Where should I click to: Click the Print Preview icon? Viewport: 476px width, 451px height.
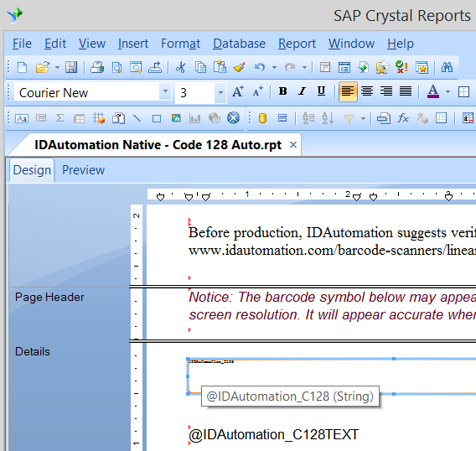click(x=116, y=67)
